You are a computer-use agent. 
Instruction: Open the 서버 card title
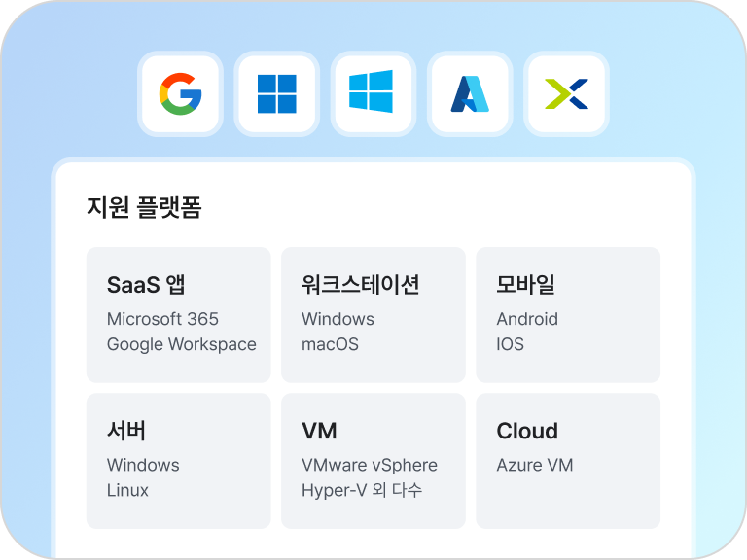[126, 431]
